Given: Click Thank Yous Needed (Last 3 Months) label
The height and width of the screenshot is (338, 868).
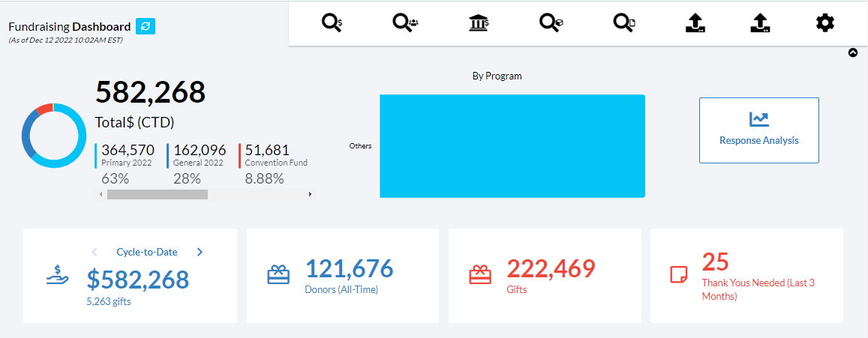Looking at the screenshot, I should tap(758, 289).
